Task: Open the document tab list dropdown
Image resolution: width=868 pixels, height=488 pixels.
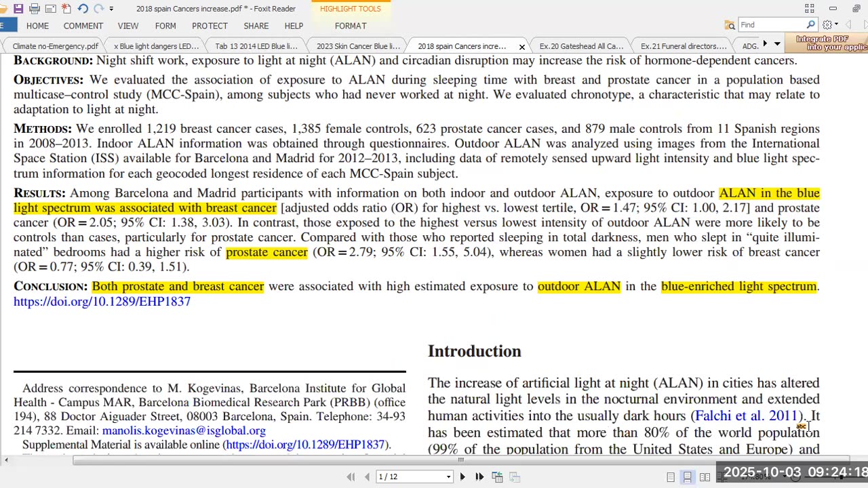Action: coord(777,44)
